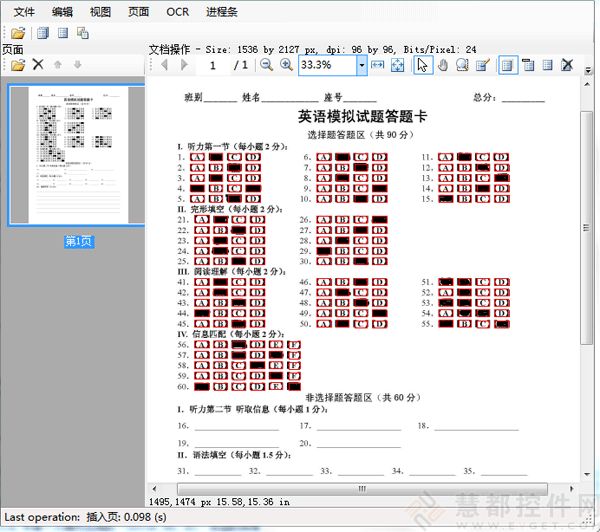600x532 pixels.
Task: Select the hand pan tool
Action: 442,65
